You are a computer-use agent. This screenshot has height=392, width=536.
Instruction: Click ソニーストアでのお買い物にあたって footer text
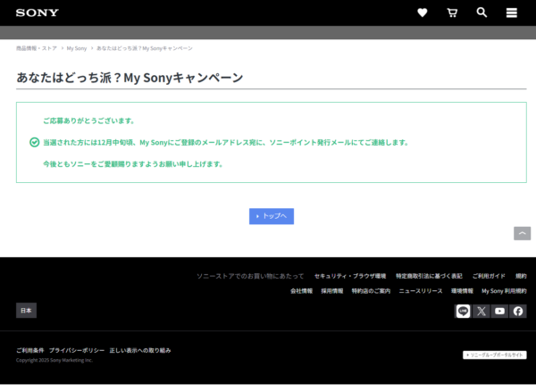click(250, 276)
